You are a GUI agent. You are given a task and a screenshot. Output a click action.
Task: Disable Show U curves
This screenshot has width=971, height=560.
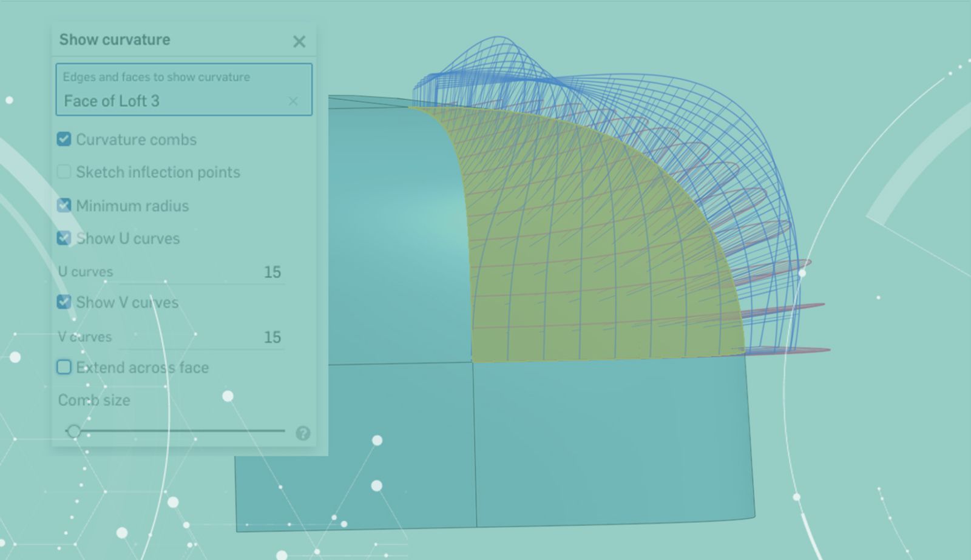[64, 238]
